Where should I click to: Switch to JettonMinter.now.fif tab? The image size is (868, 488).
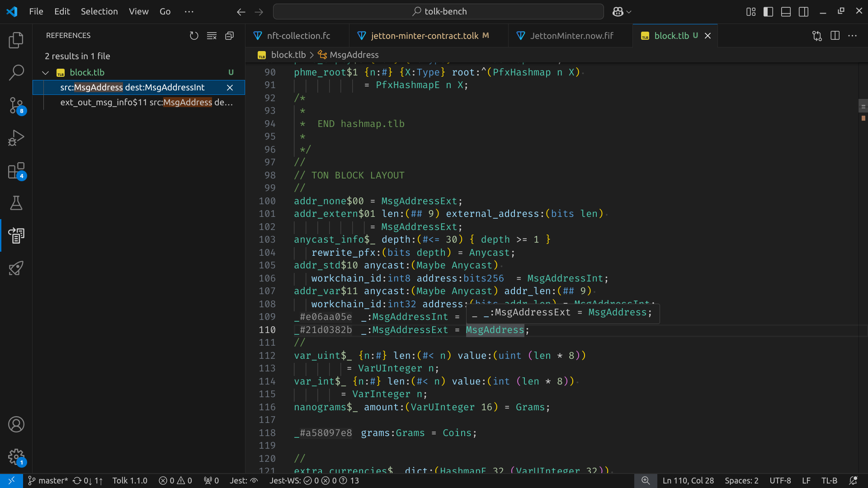point(571,36)
